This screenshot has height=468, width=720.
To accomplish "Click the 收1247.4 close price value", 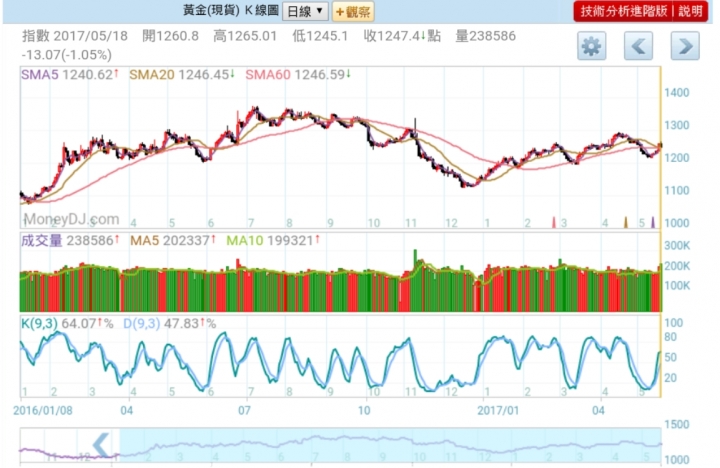I will 402,36.
